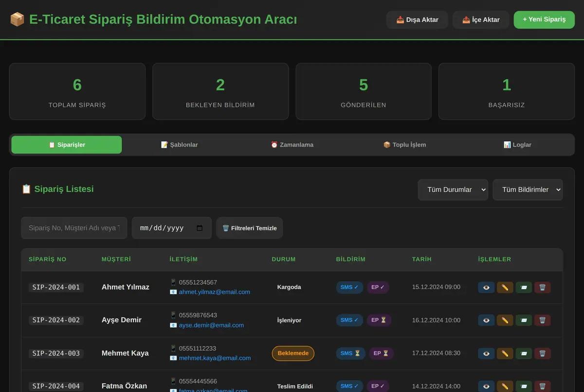Click the EP pending badge for Mehmet Kaya
584x392 pixels.
click(381, 353)
